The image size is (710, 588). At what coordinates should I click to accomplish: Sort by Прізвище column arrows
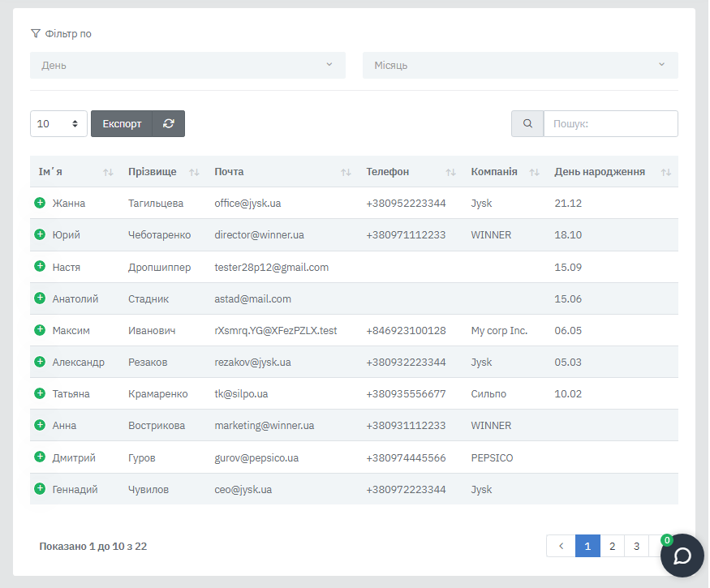(194, 172)
